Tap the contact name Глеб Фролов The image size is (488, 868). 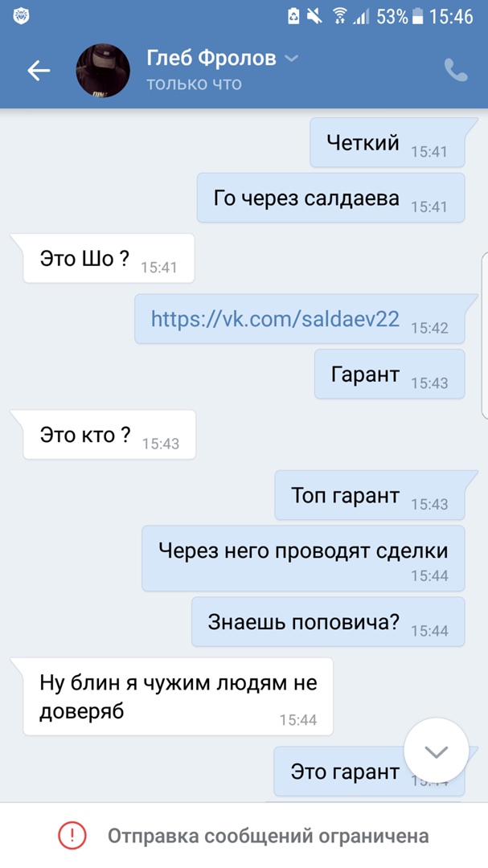pos(211,58)
